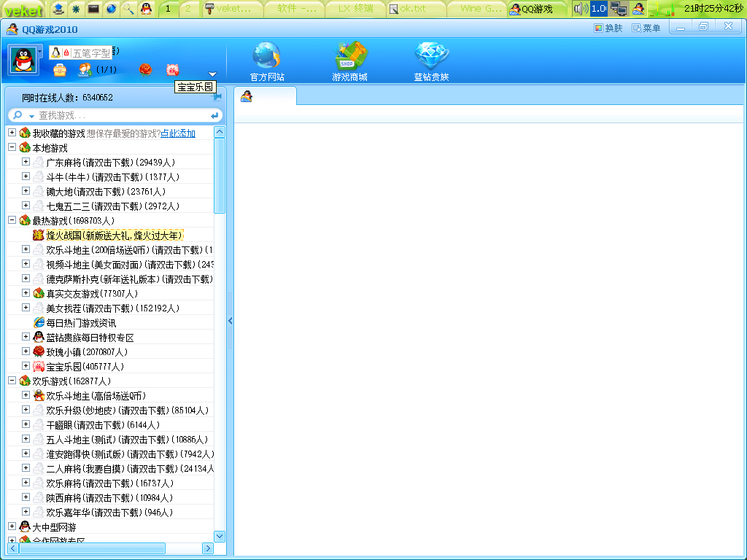Select 淮安跑得快(测试版) row

(x=130, y=454)
